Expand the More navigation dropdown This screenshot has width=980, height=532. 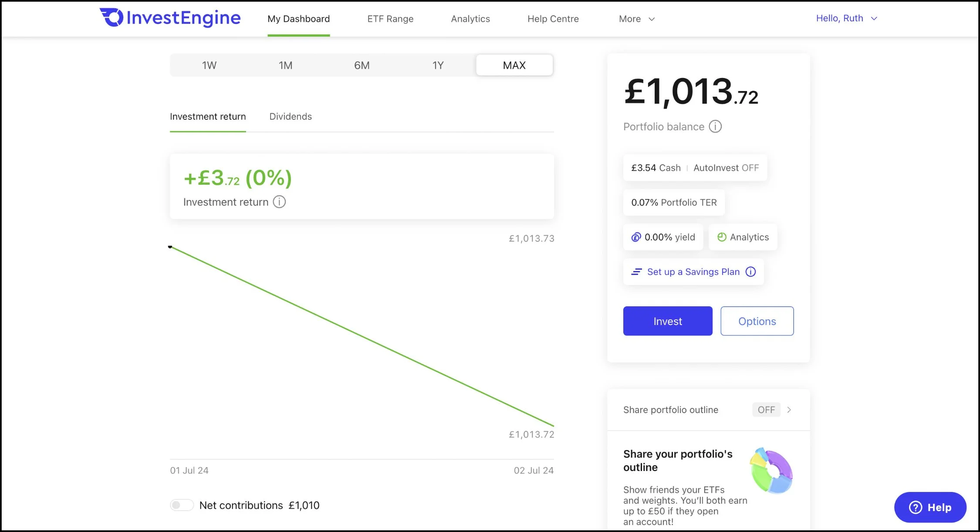point(636,19)
